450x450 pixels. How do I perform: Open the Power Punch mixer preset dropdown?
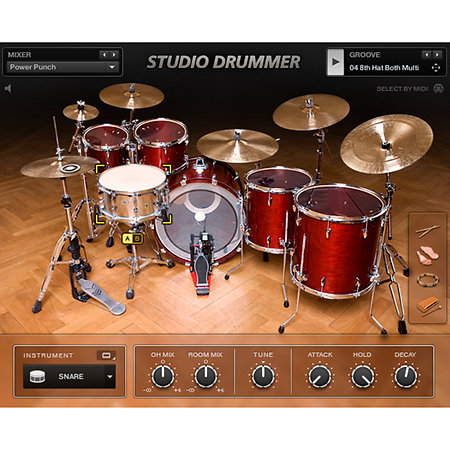(63, 67)
